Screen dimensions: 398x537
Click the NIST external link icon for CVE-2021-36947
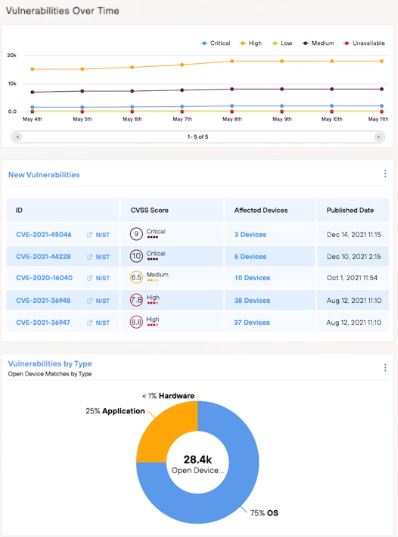pyautogui.click(x=90, y=323)
